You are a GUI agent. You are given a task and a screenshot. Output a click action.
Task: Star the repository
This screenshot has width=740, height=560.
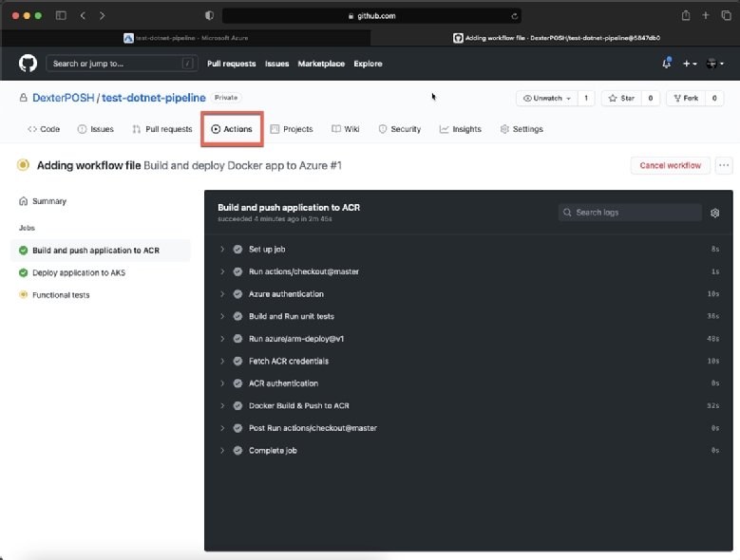[x=621, y=98]
